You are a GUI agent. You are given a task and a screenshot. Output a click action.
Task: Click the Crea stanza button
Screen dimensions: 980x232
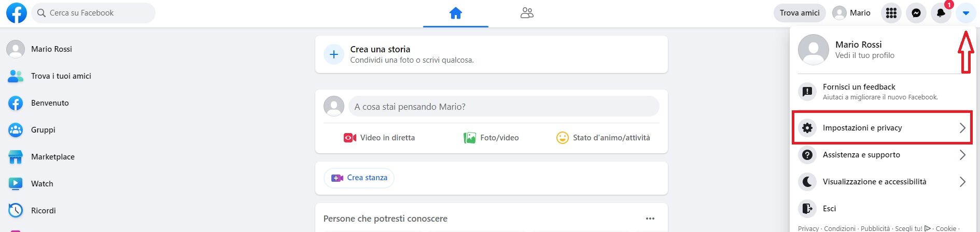point(359,178)
